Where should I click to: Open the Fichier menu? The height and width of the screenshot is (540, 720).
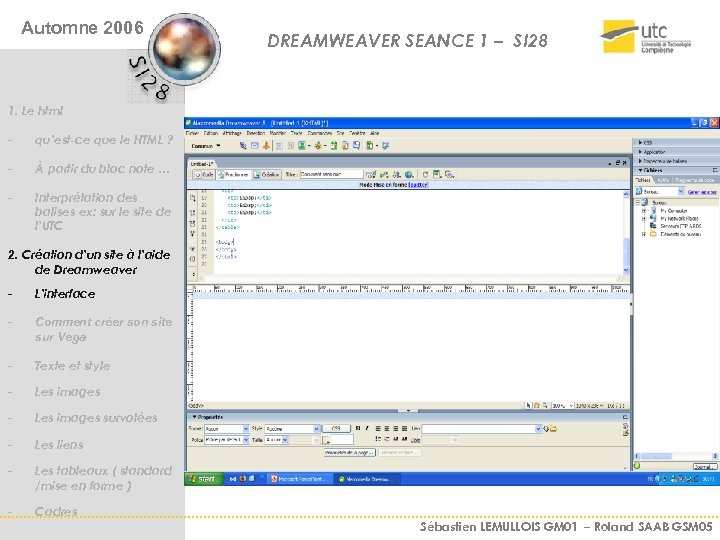pyautogui.click(x=192, y=133)
